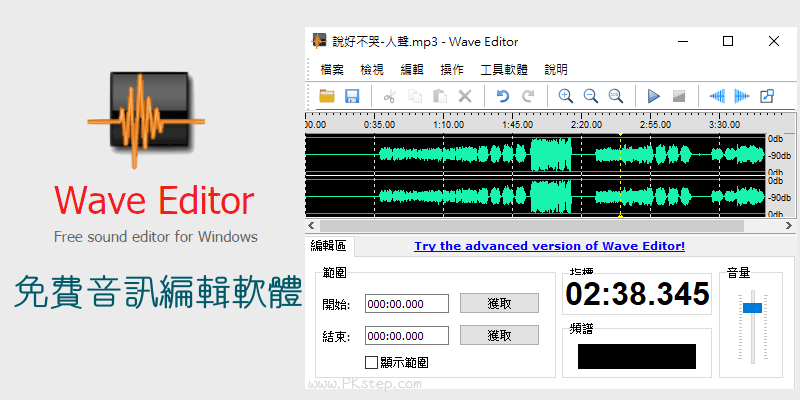Apply fade-out effect icon

pos(742,96)
